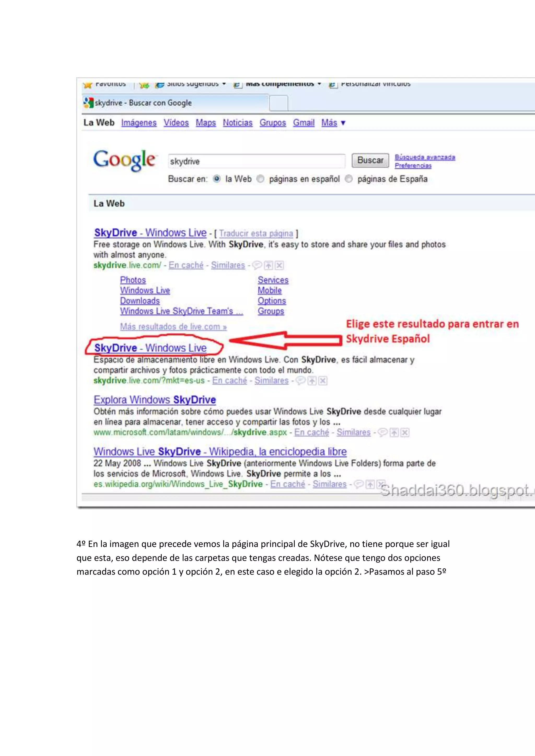Expand the 'Más' dropdown menu
The height and width of the screenshot is (756, 535).
(x=333, y=123)
